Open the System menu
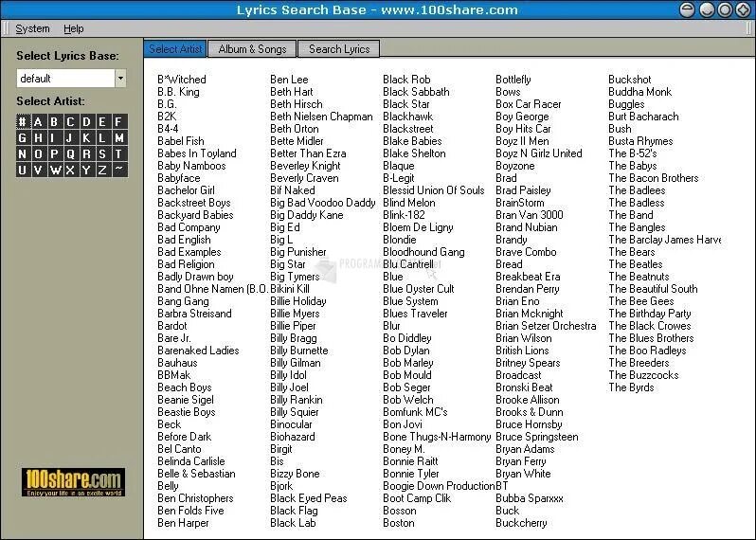Screen dimensions: 756x540 [32, 29]
